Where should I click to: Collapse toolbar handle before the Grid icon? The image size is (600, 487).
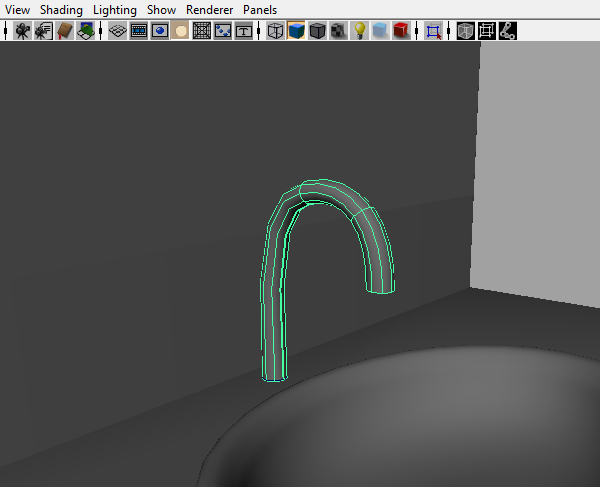tap(101, 31)
